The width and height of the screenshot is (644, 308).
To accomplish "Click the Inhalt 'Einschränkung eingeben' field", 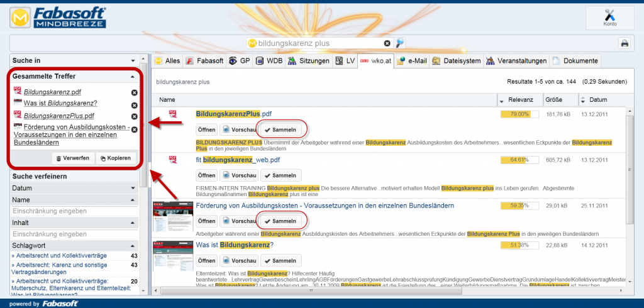I will click(74, 234).
